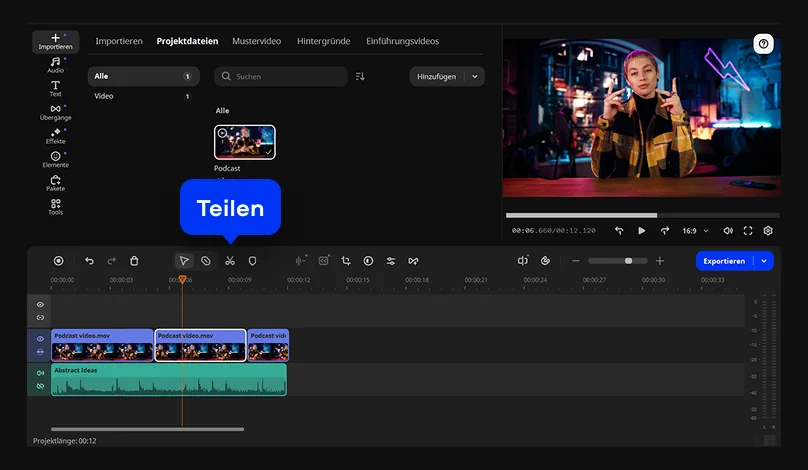Open the 16:9 aspect ratio dropdown
The height and width of the screenshot is (470, 808).
[x=694, y=231]
